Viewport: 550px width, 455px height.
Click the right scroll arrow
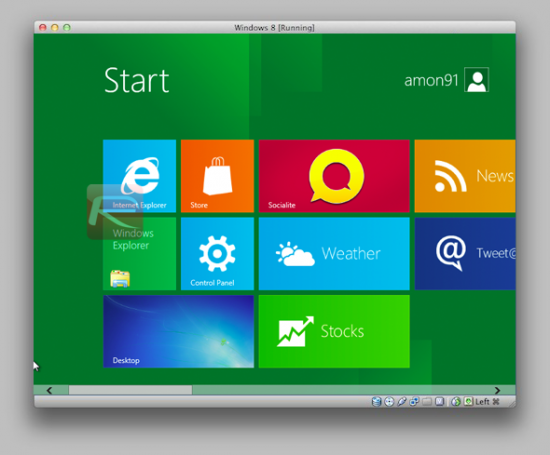point(497,390)
